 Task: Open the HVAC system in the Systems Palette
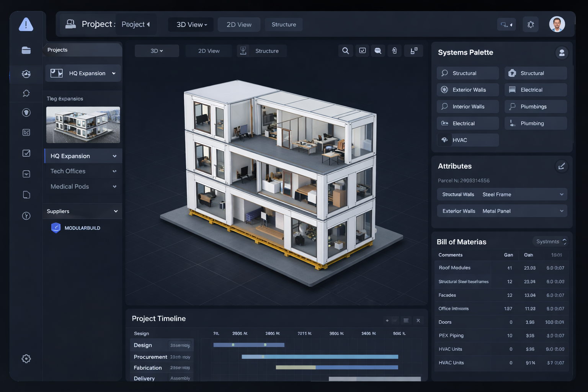tap(467, 140)
